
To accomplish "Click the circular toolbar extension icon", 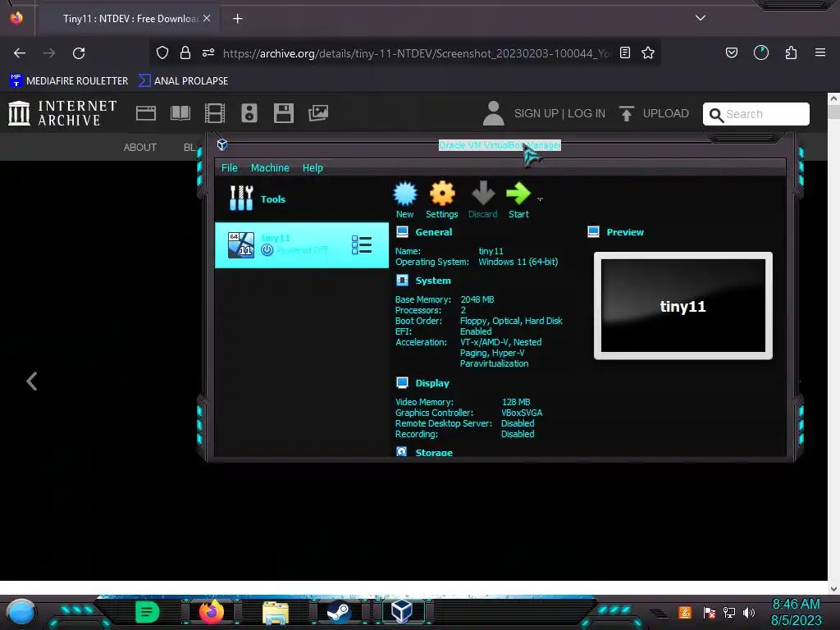I will (760, 52).
